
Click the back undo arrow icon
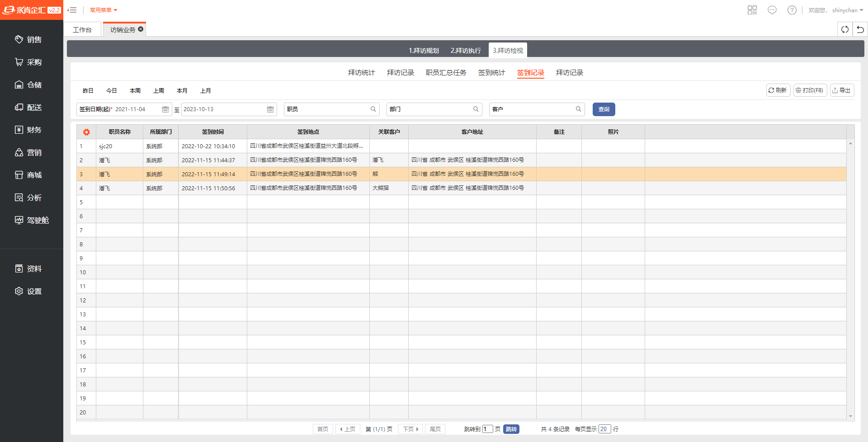(860, 29)
